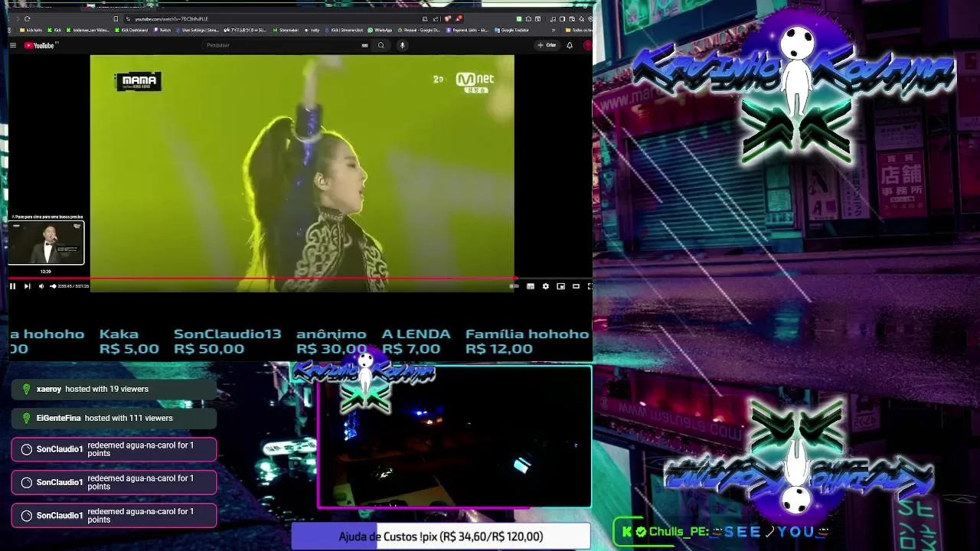Click 'anônimo R$ 30,00' in ticker
Screen dimensions: 980x551
pyautogui.click(x=332, y=341)
